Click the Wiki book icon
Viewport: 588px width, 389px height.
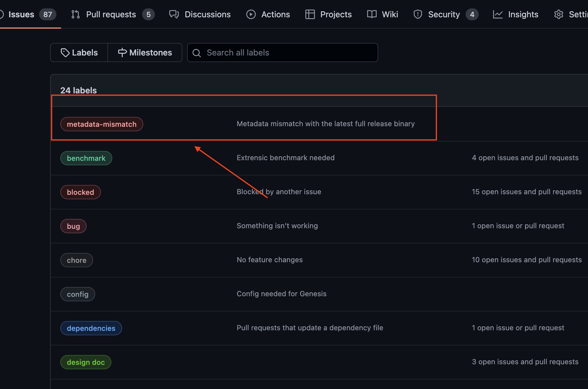pyautogui.click(x=372, y=14)
